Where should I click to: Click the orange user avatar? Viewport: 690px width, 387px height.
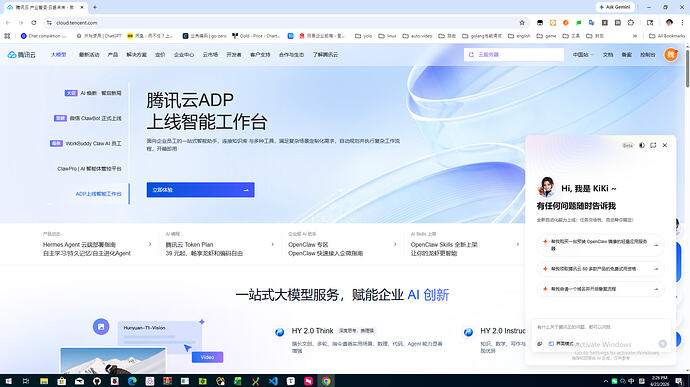point(671,55)
